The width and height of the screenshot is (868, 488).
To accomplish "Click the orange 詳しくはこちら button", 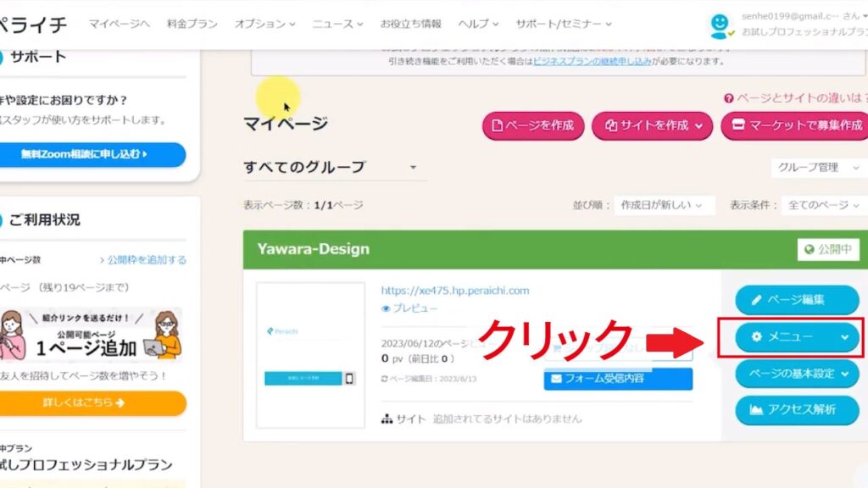I will 92,402.
